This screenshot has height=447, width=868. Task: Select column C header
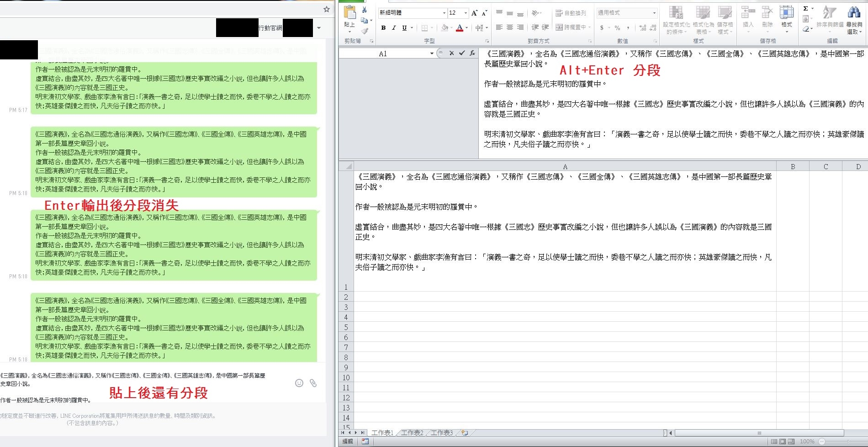click(826, 167)
